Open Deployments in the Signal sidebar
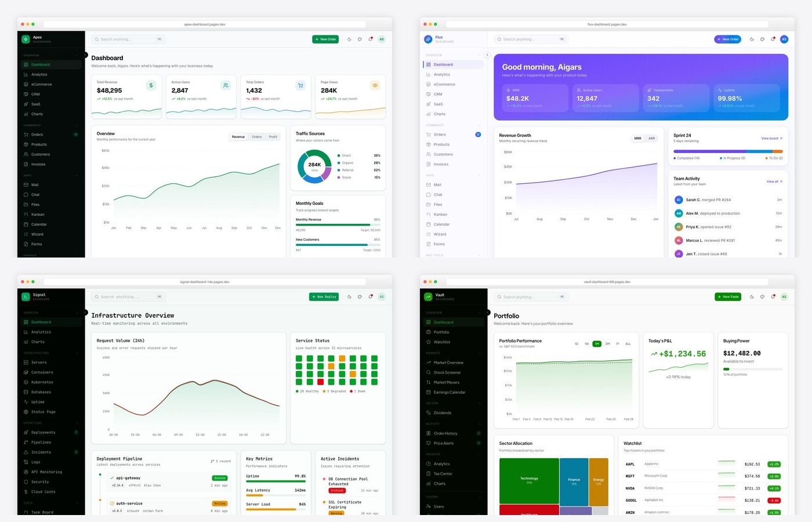 click(42, 432)
